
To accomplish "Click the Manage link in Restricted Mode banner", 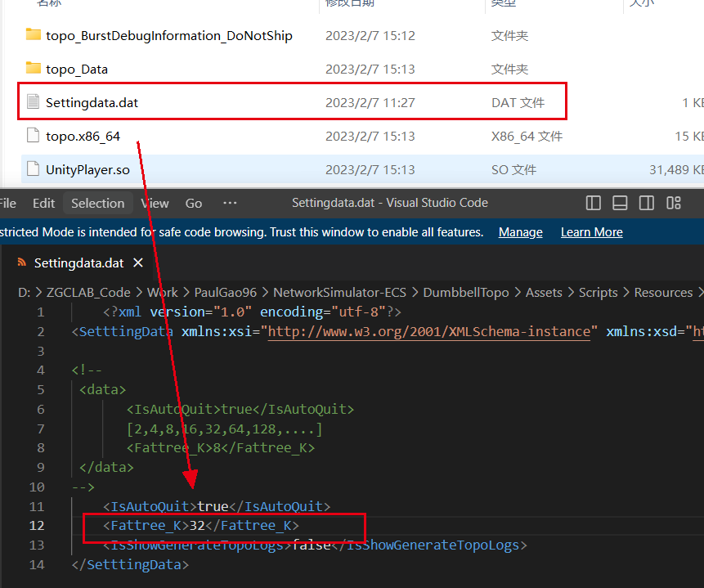I will coord(520,232).
